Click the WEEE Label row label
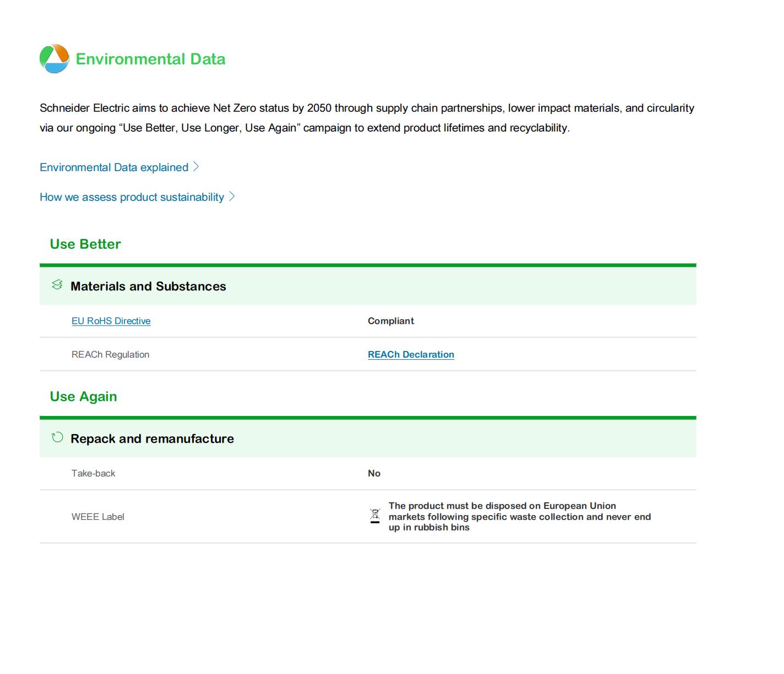Screen dimensions: 784x674 [x=97, y=517]
